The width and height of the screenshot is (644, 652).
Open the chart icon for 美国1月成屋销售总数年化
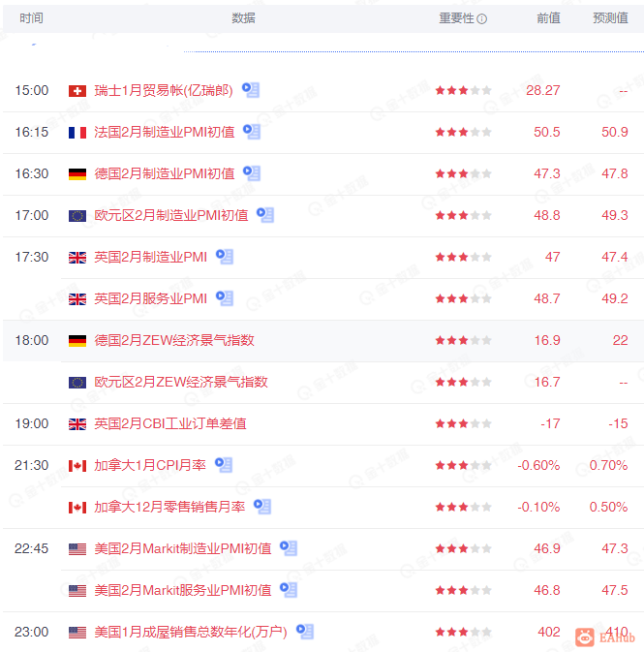[305, 632]
